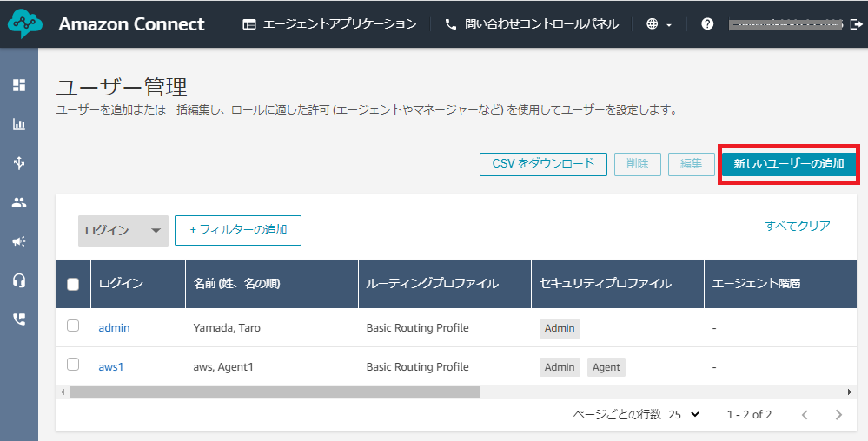Sort by 名前 (姓、名の順) column header
The width and height of the screenshot is (868, 441).
click(272, 283)
